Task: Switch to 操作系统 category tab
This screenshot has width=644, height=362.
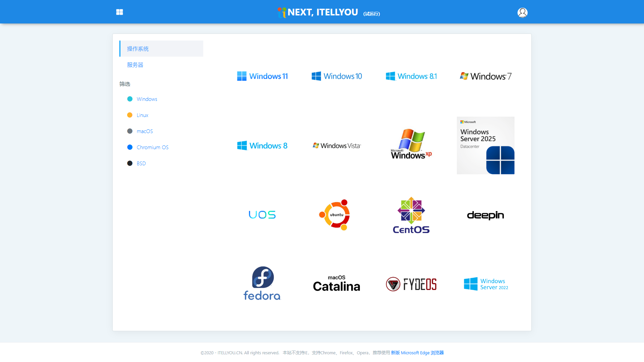Action: pos(161,49)
